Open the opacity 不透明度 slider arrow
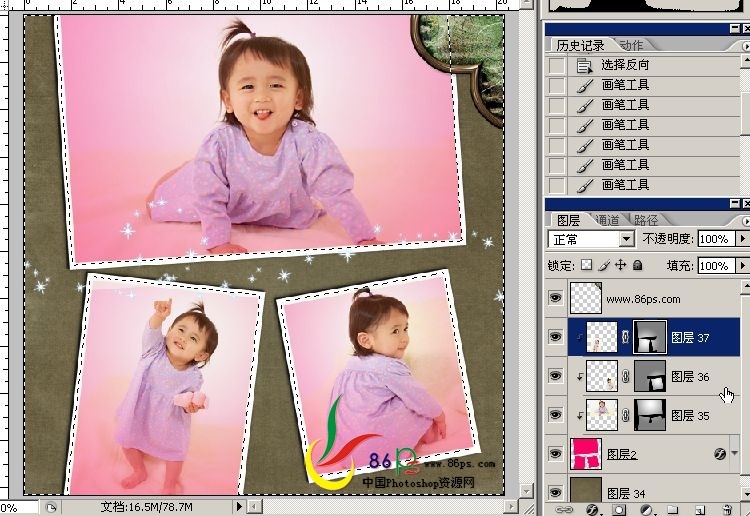The height and width of the screenshot is (516, 750). [743, 239]
